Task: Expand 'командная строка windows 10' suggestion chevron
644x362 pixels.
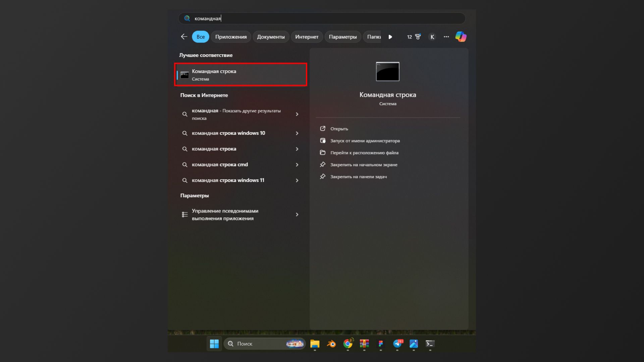Action: 297,133
